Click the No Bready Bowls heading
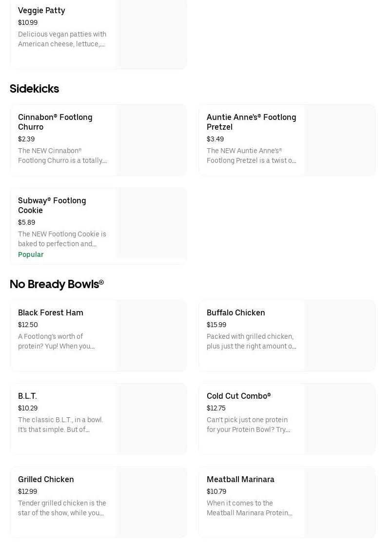This screenshot has width=392, height=544. point(57,284)
